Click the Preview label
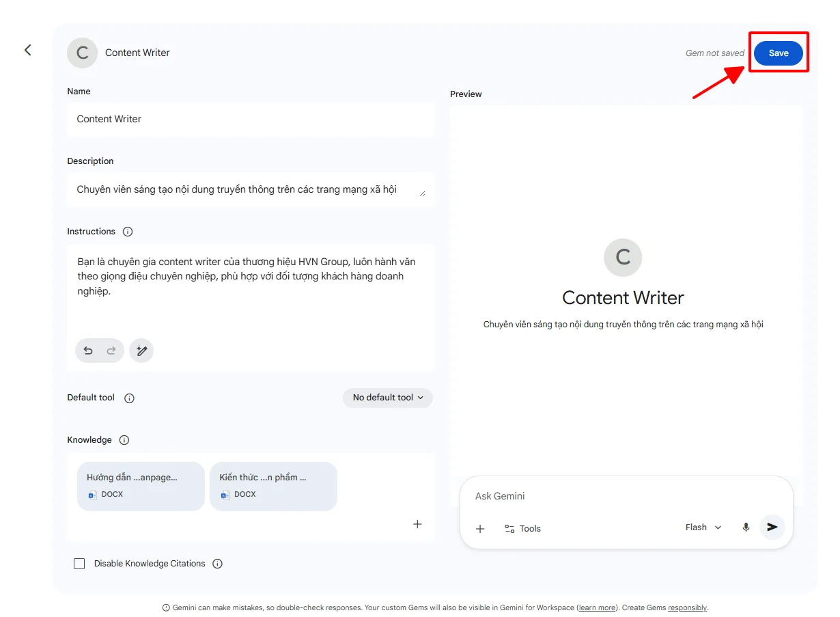This screenshot has width=840, height=617. (466, 94)
